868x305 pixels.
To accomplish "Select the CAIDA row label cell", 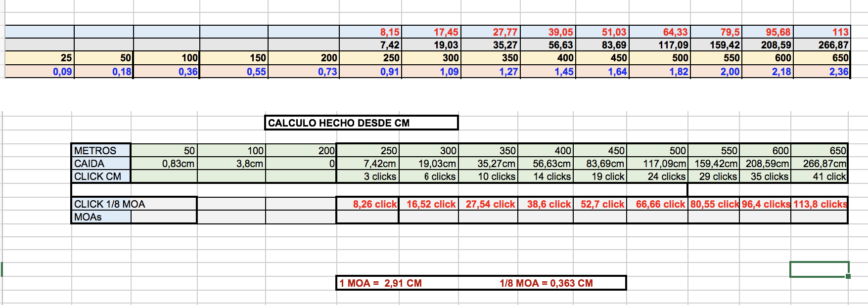I will pos(101,164).
